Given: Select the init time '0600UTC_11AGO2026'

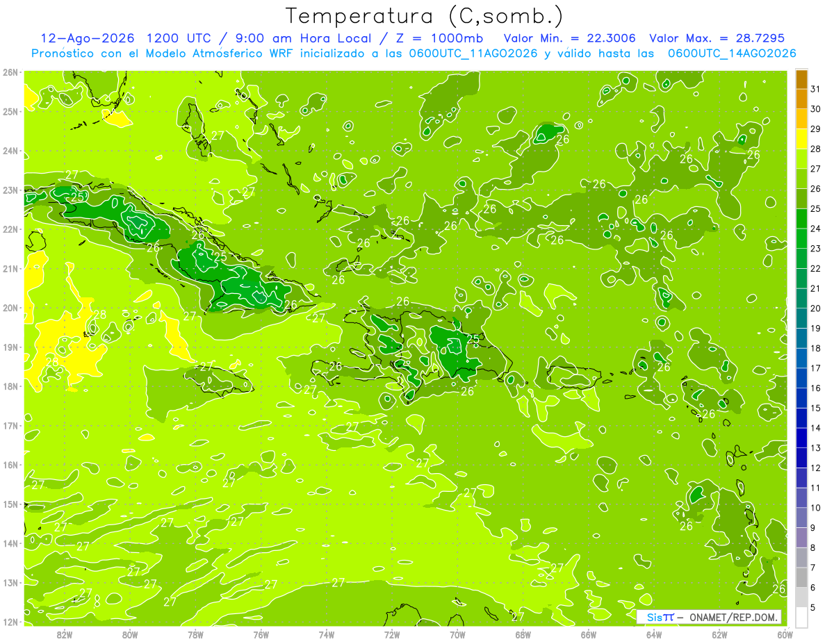Looking at the screenshot, I should (x=473, y=53).
